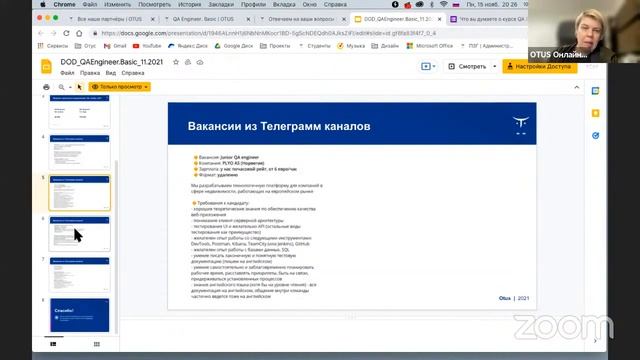Go forward in browser history
Image resolution: width=640 pixels, height=360 pixels.
[x=53, y=33]
